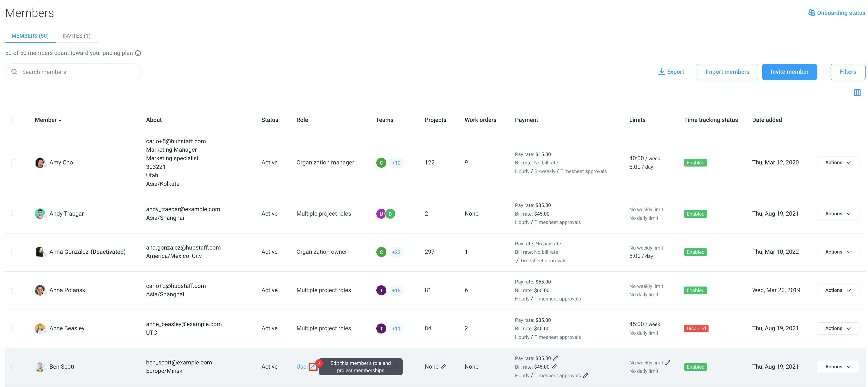The image size is (868, 387).
Task: Check the select-all members checkbox
Action: pyautogui.click(x=15, y=121)
